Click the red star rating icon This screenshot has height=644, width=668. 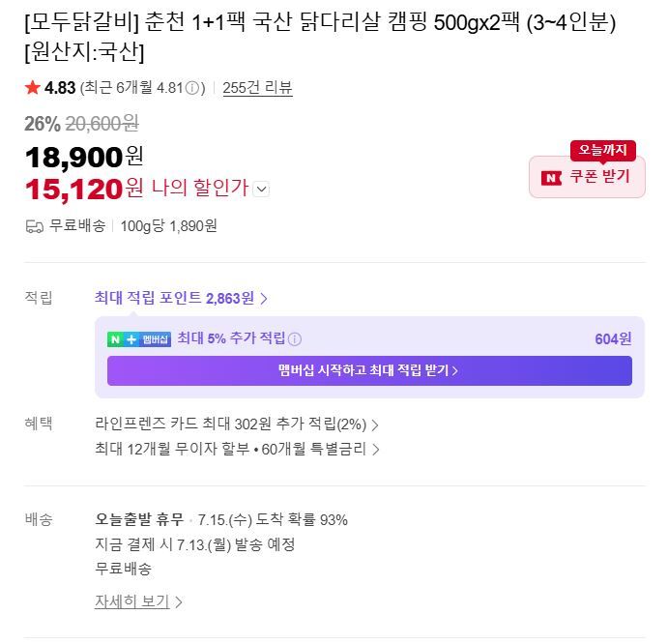point(32,88)
